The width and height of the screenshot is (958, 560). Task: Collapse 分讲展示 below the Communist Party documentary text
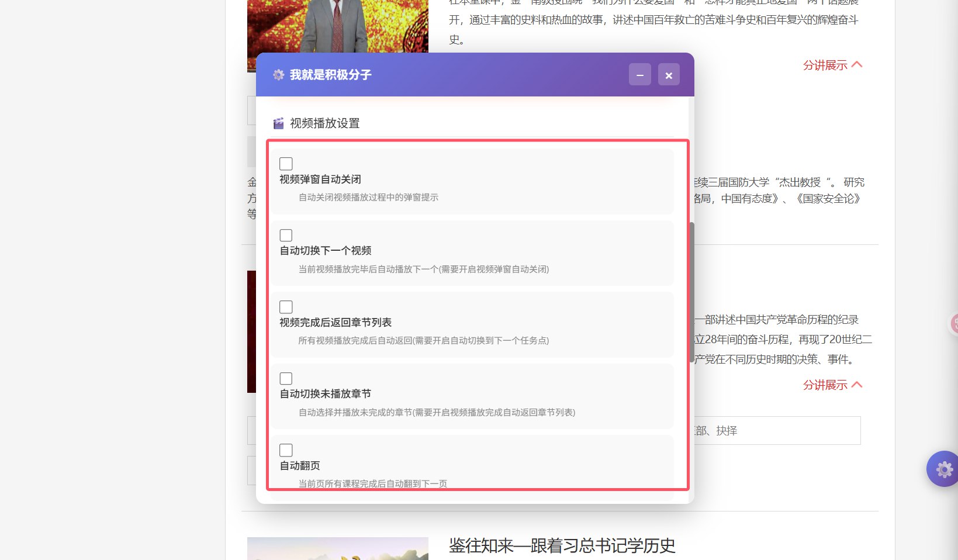[x=832, y=385]
